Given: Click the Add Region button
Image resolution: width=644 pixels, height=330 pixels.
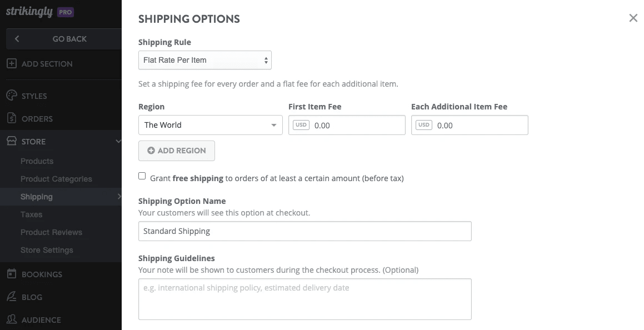Looking at the screenshot, I should click(176, 151).
